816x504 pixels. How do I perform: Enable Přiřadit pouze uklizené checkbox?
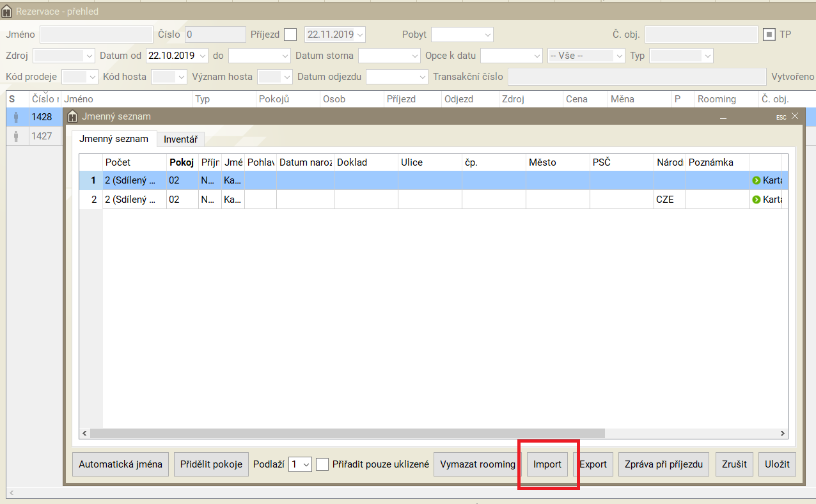click(323, 464)
